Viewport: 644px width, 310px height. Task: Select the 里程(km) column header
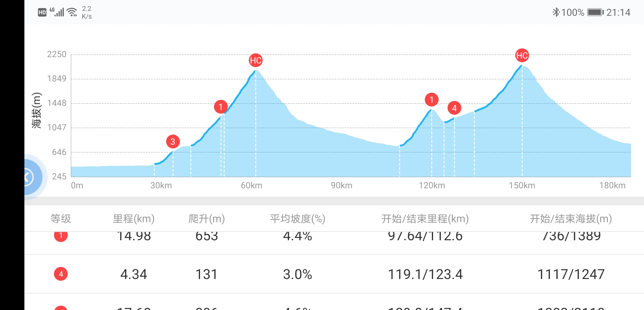pos(134,219)
